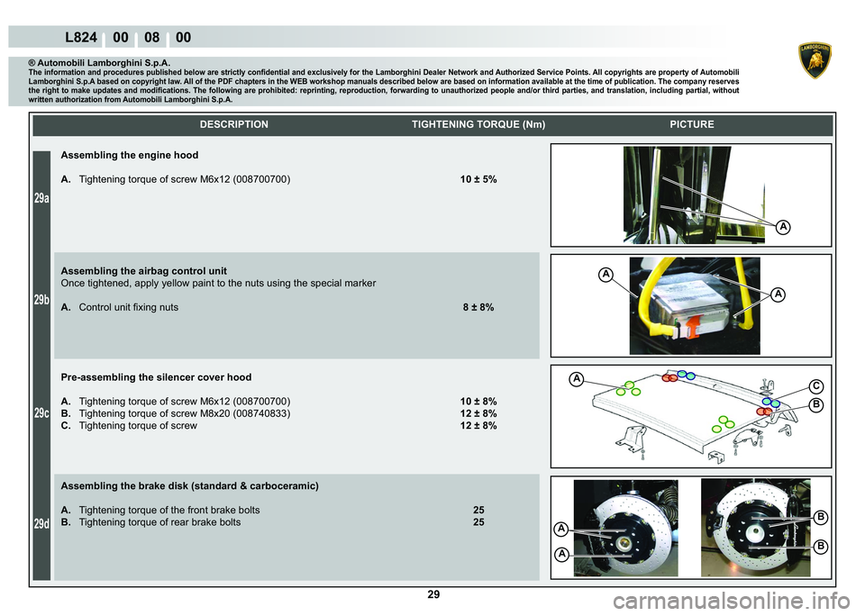The image size is (865, 616).
Task: Click the PICTURE column header
Action: 692,124
